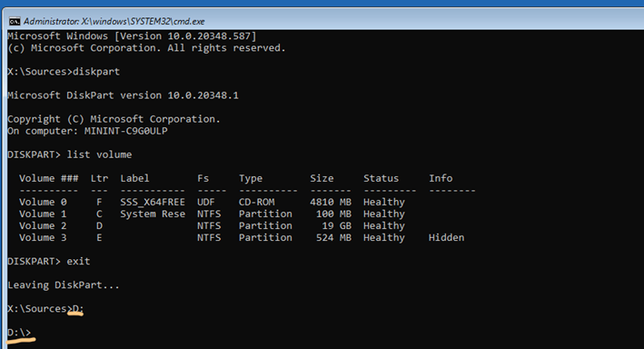Click 'Partition' type of Volume 2
The image size is (644, 349).
[265, 226]
